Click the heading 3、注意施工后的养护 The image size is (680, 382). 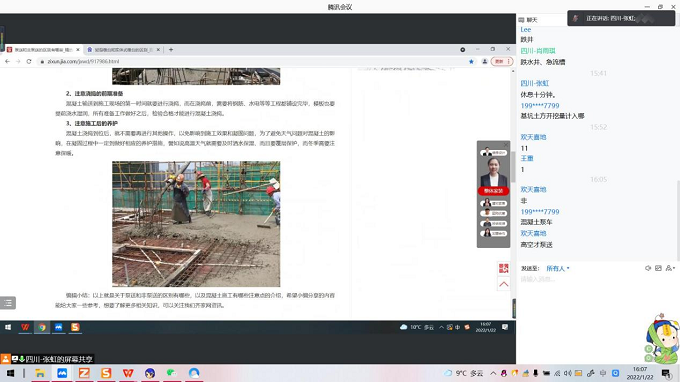[x=92, y=124]
